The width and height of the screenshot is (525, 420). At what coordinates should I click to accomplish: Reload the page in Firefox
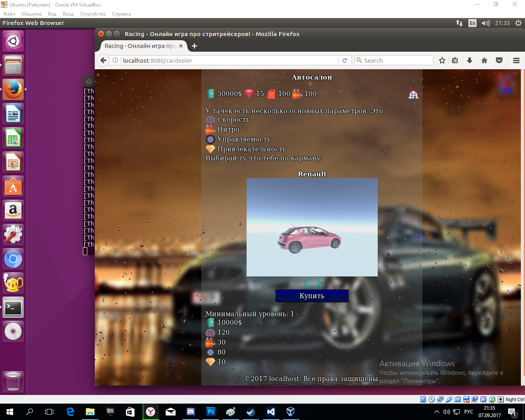(x=345, y=60)
